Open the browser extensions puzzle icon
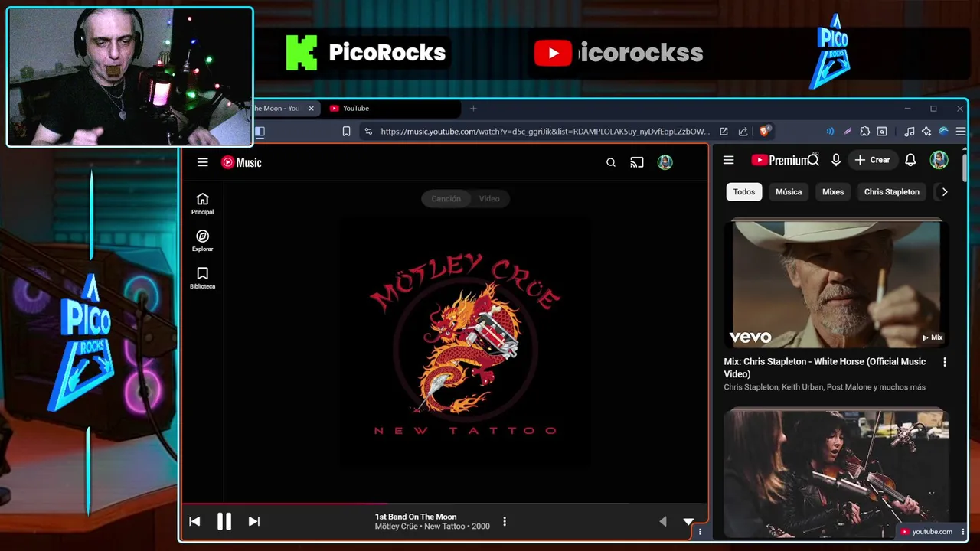Image resolution: width=980 pixels, height=551 pixels. coord(864,132)
